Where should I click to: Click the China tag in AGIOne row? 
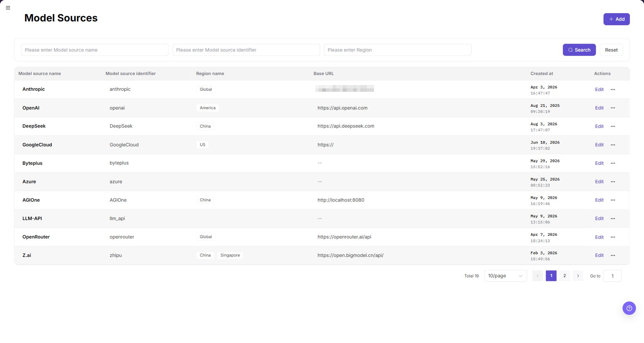tap(205, 200)
